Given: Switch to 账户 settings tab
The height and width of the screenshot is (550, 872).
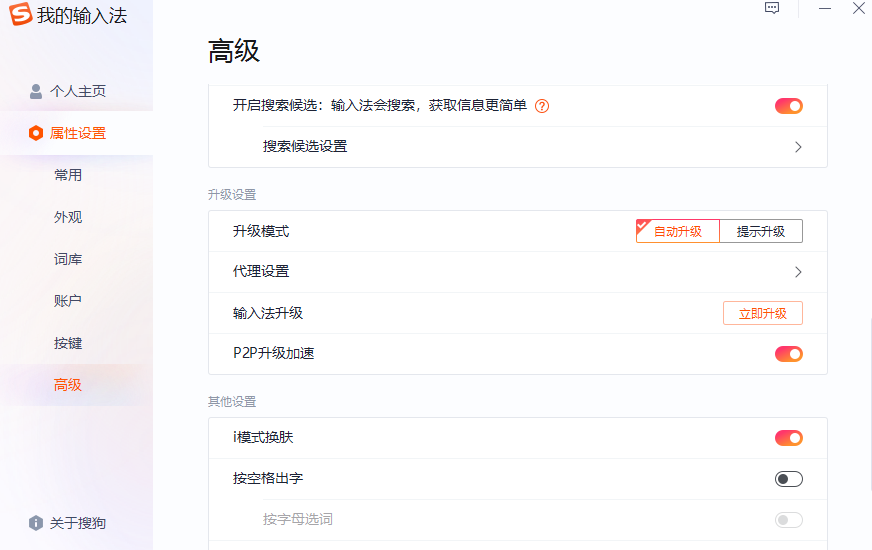Looking at the screenshot, I should coord(68,301).
